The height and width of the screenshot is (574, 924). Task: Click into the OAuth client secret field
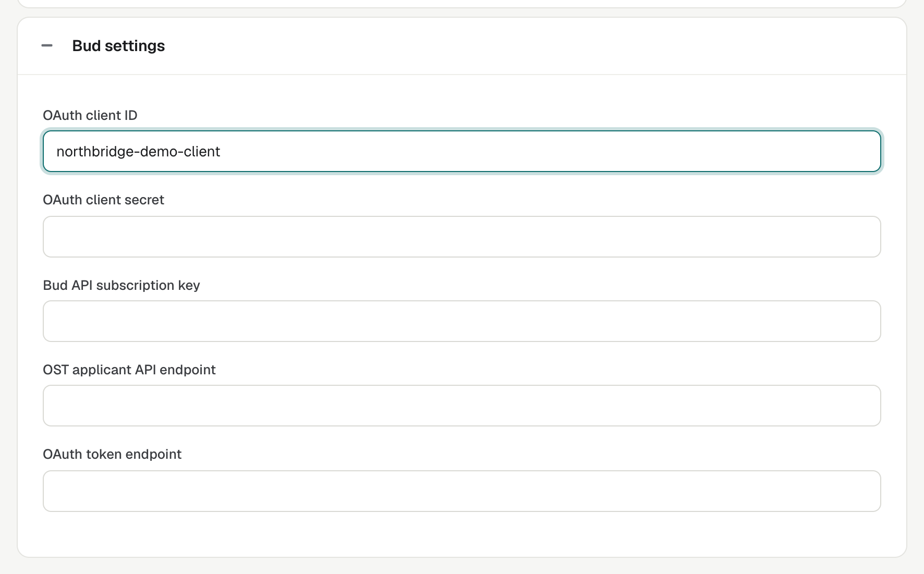pyautogui.click(x=461, y=237)
